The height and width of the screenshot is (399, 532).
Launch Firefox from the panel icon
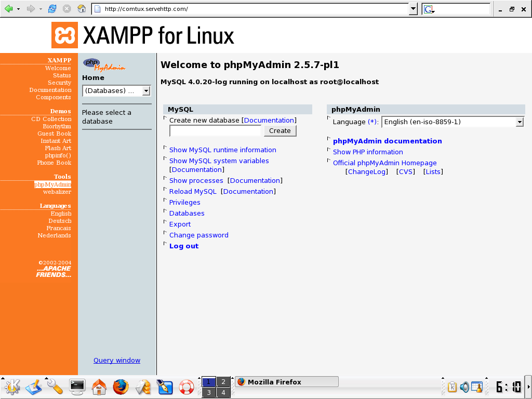click(121, 387)
